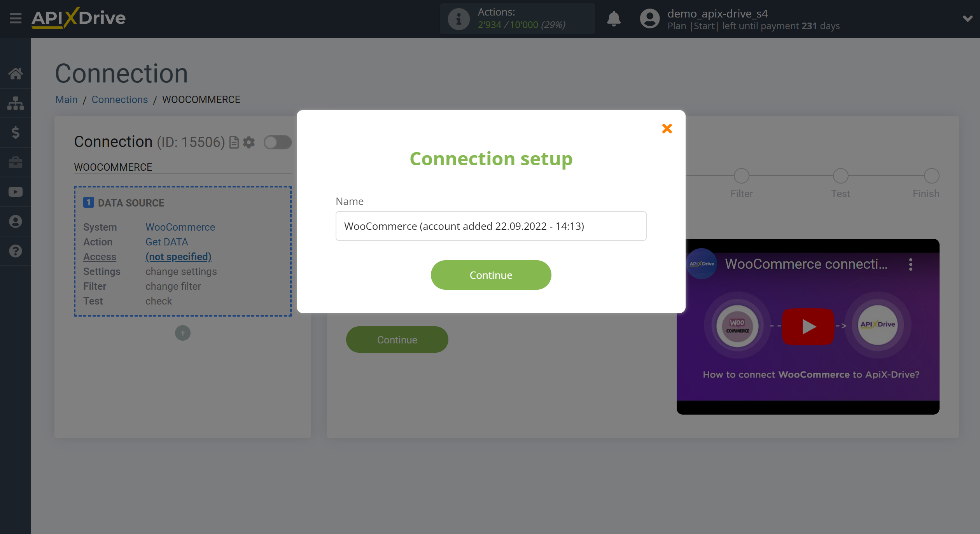The height and width of the screenshot is (534, 980).
Task: Click the ApiX-Drive logo
Action: click(x=79, y=18)
